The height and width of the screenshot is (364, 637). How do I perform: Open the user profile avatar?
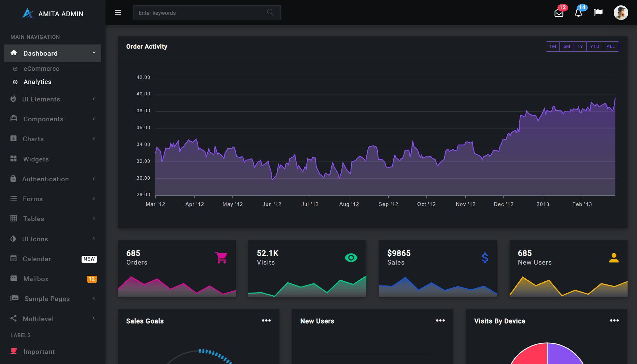tap(620, 13)
